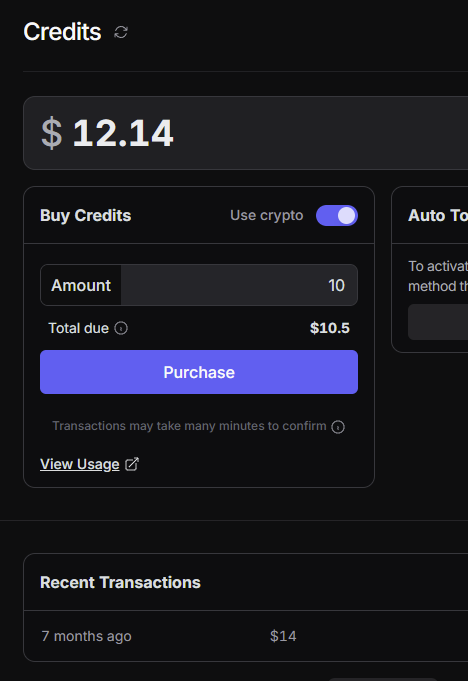Viewport: 468px width, 681px height.
Task: Click the Recent Transactions heading
Action: coord(120,582)
